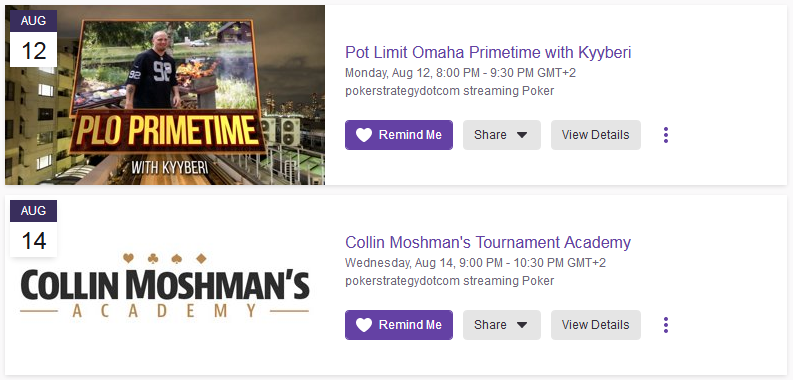Screen dimensions: 793x380
Task: Click pokerstrategydotcom streaming Poker text under Kyyberi event
Action: tap(450, 91)
